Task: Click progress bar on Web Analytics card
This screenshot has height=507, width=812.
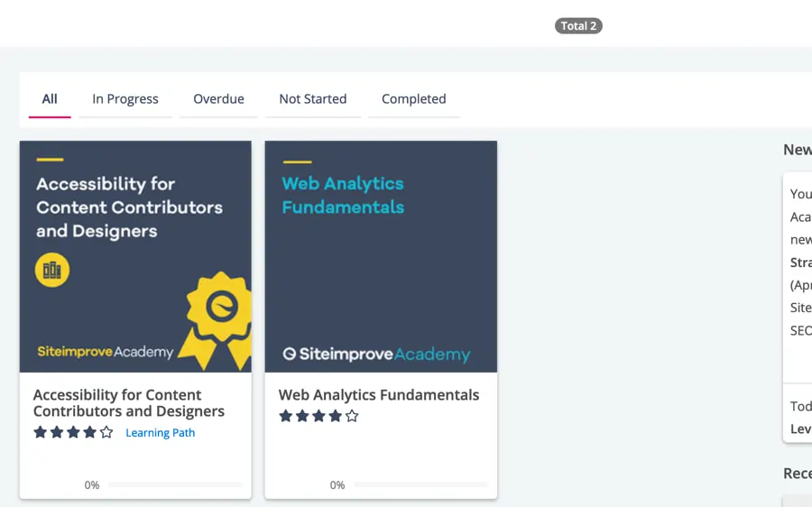Action: tap(421, 484)
